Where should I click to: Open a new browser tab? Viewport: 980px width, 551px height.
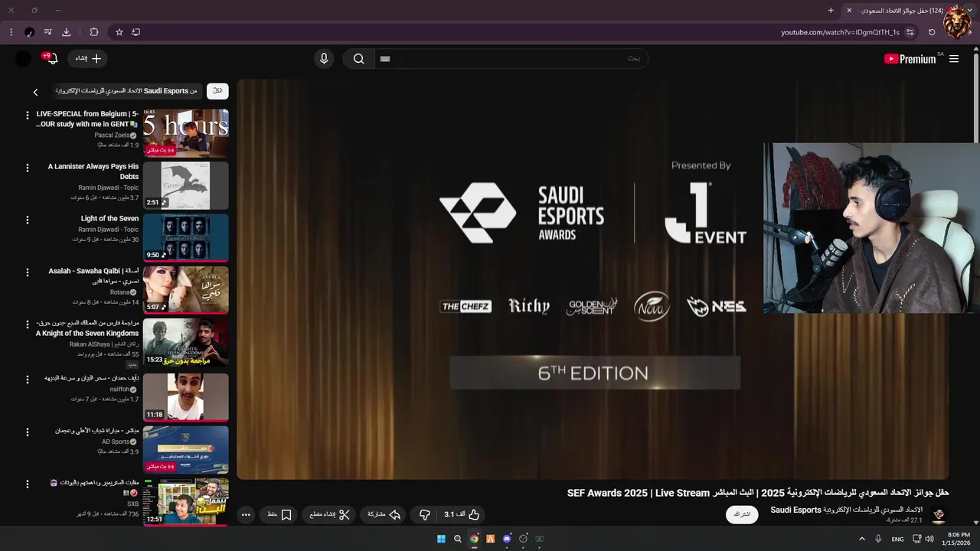point(831,11)
